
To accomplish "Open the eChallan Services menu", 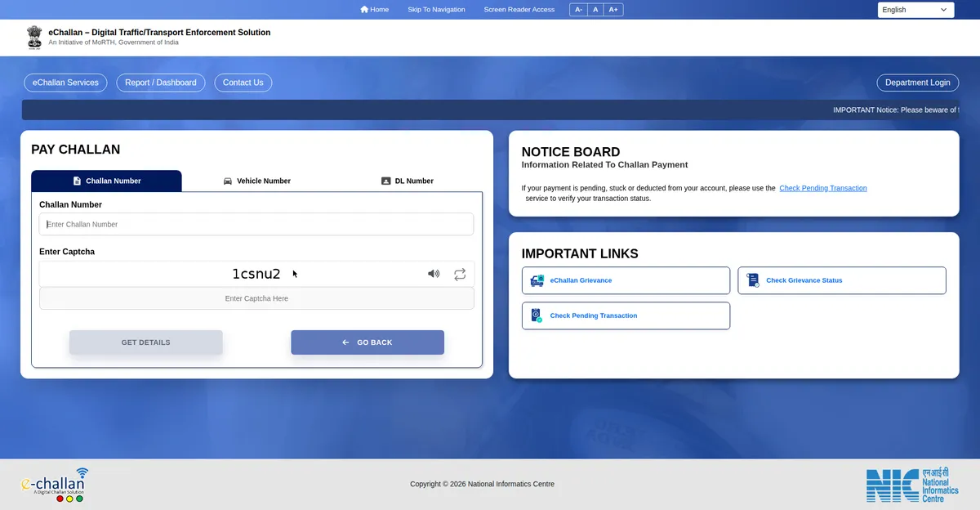I will 65,83.
